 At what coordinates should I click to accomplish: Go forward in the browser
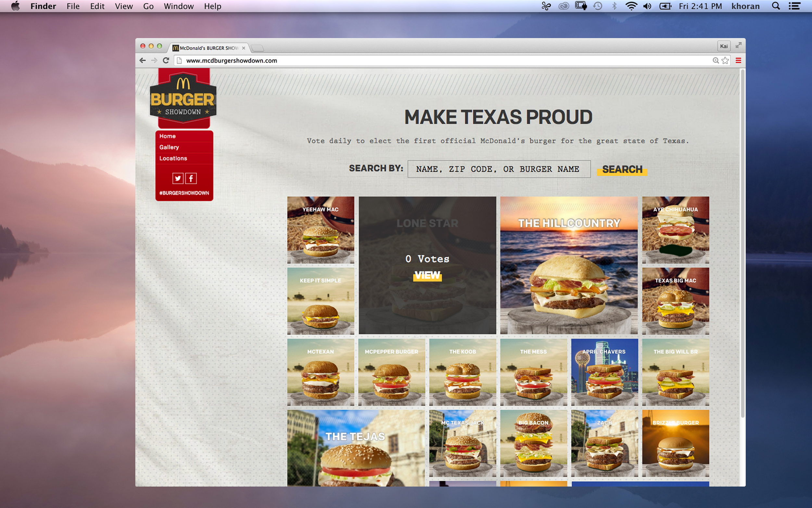click(x=154, y=60)
